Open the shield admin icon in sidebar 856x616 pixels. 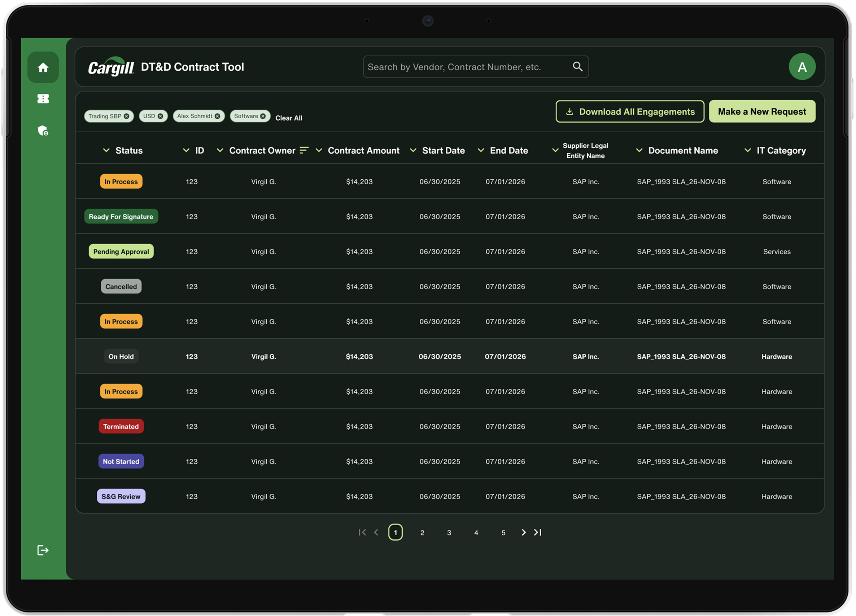tap(43, 131)
